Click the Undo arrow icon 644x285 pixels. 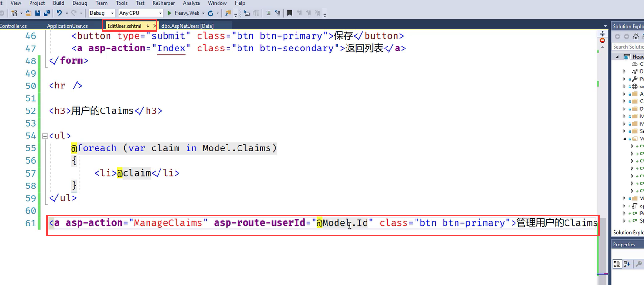click(59, 13)
